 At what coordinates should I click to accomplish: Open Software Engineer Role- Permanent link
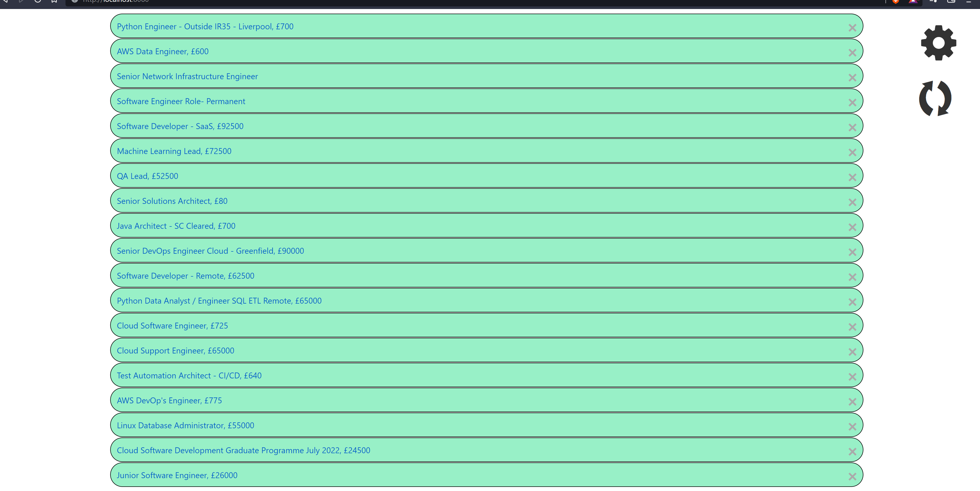pyautogui.click(x=181, y=101)
